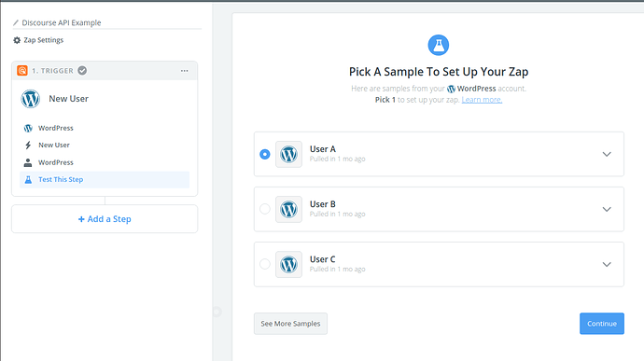Open the Test This Step item
644x361 pixels.
pyautogui.click(x=105, y=179)
